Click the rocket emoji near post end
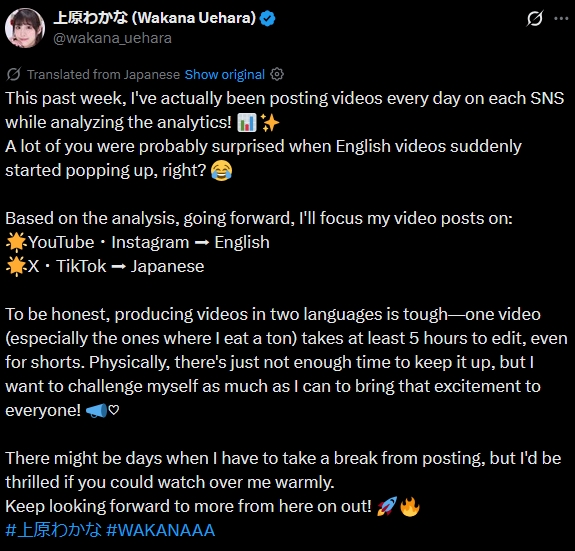This screenshot has width=575, height=551. (x=387, y=507)
